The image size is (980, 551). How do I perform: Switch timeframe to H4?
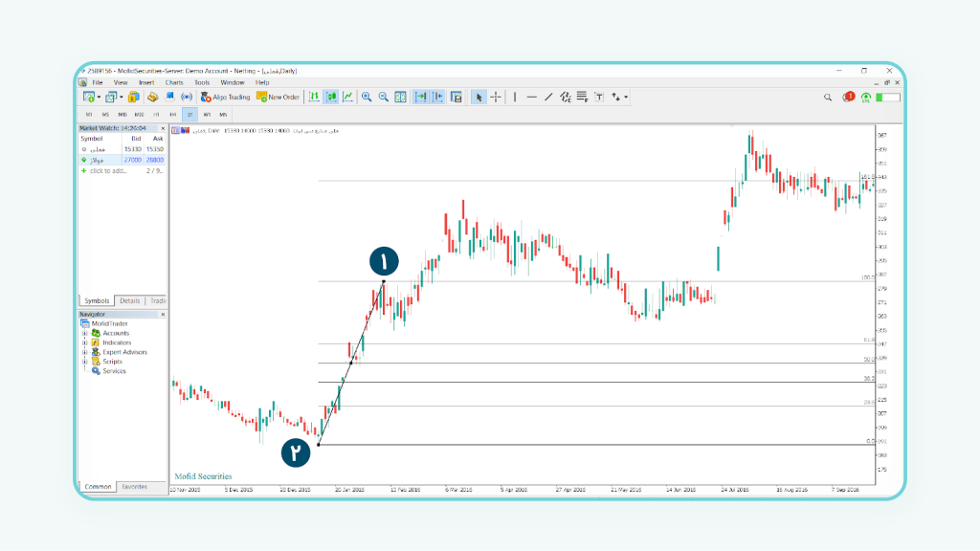tap(173, 115)
